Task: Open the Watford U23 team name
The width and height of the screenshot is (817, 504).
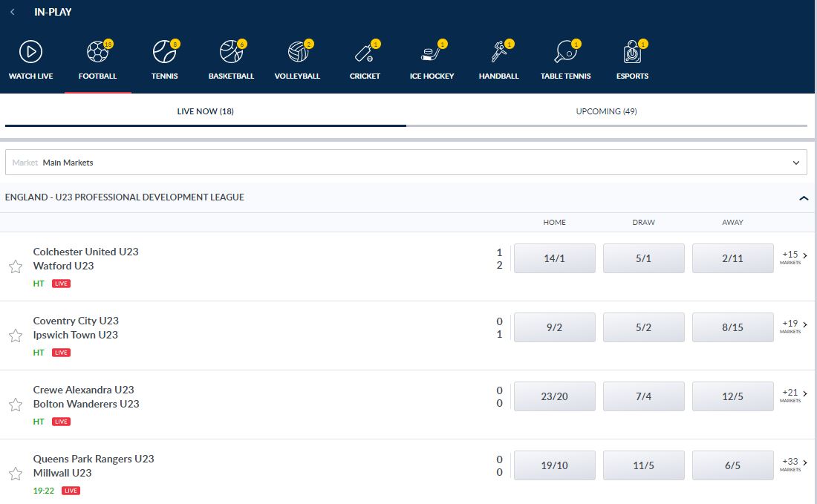Action: 64,266
